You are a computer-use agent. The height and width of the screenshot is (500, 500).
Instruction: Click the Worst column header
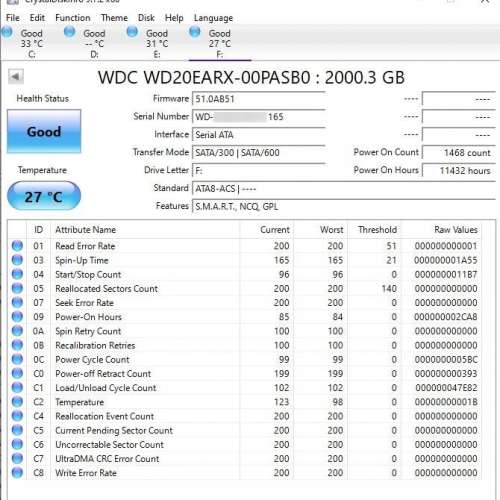pyautogui.click(x=320, y=230)
